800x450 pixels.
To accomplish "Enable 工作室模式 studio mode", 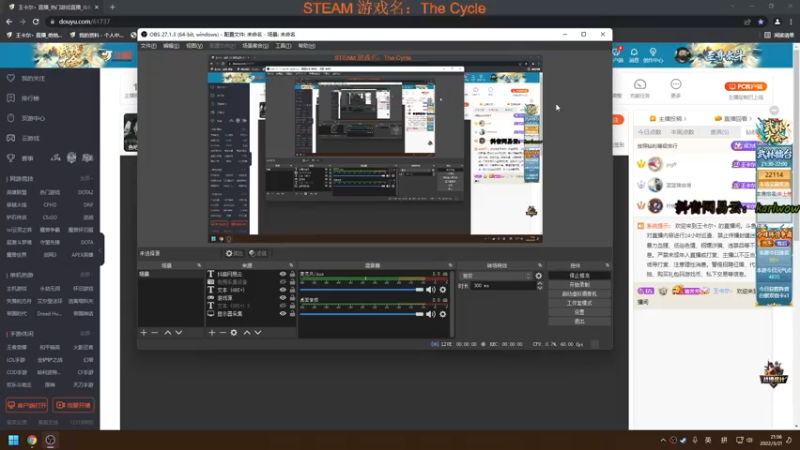I will [579, 303].
